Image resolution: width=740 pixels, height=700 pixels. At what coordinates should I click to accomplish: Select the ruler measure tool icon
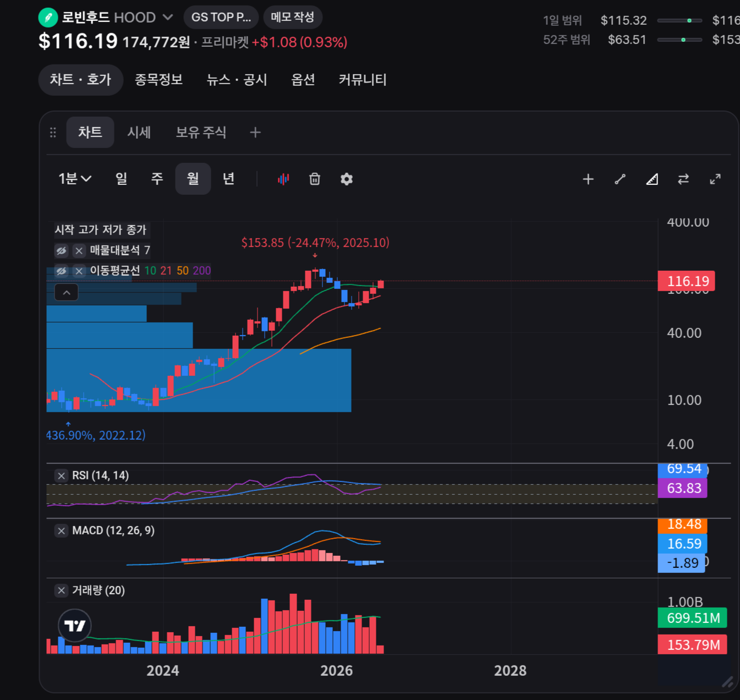[652, 179]
